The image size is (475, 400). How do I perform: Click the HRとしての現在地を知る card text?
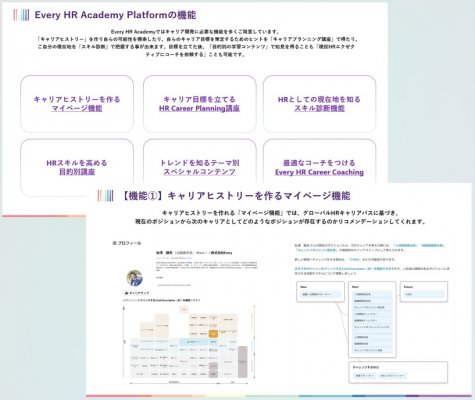[x=319, y=99]
